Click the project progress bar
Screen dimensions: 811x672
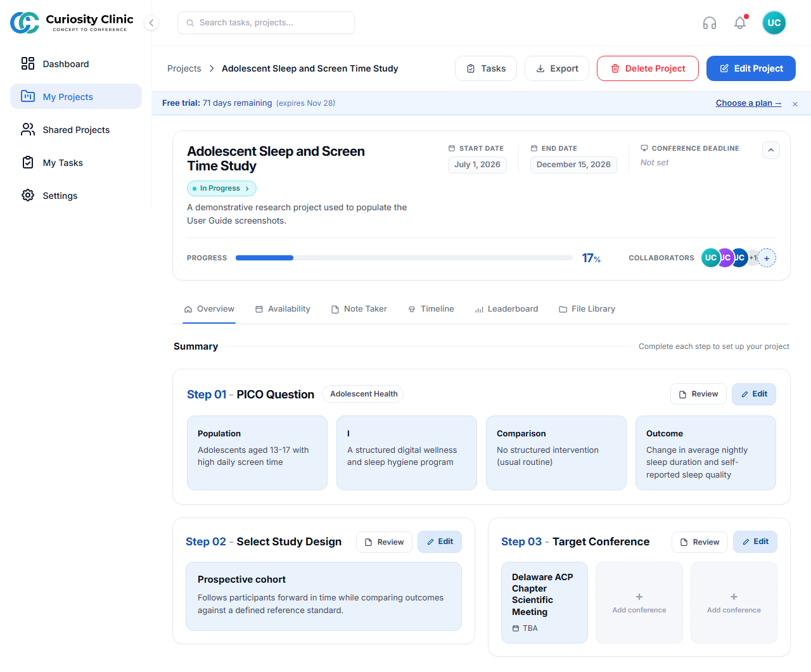pos(404,258)
